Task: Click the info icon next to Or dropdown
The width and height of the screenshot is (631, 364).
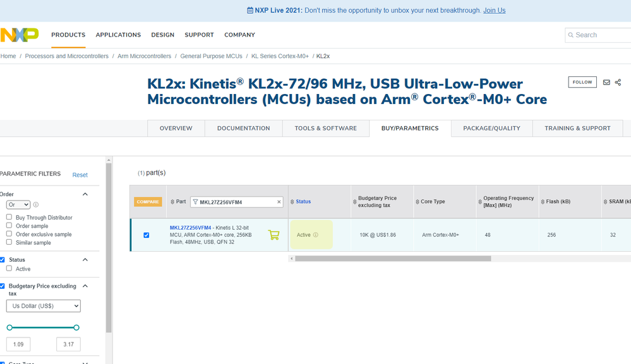Action: pos(36,204)
